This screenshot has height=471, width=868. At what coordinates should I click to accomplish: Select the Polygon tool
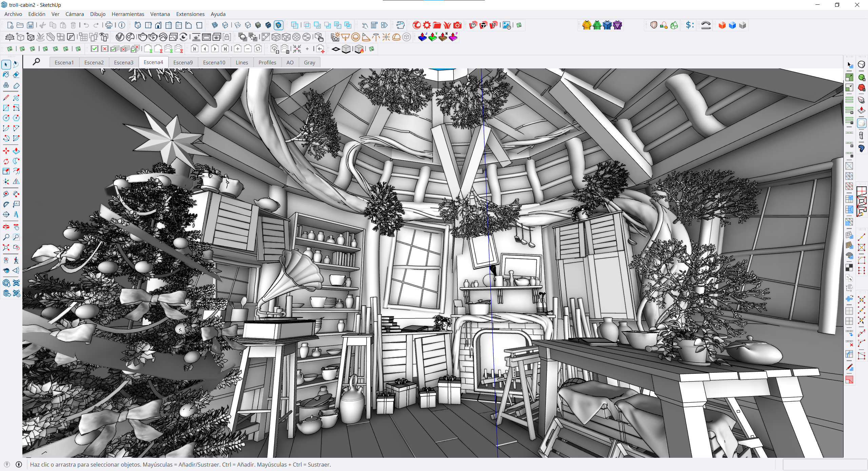click(x=16, y=118)
